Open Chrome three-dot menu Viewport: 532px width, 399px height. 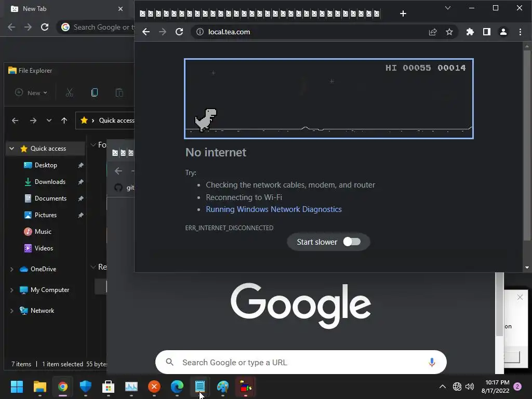click(520, 32)
